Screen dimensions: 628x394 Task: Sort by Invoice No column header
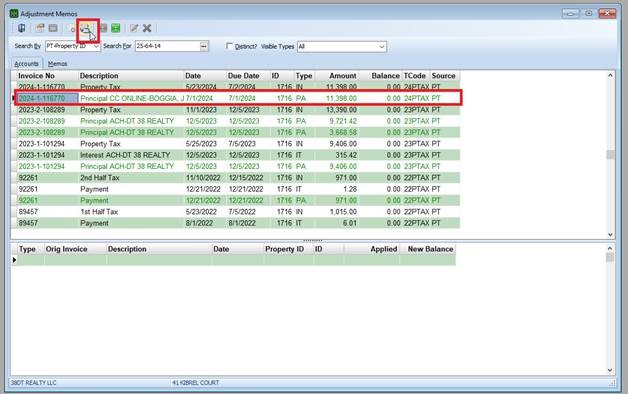(47, 76)
